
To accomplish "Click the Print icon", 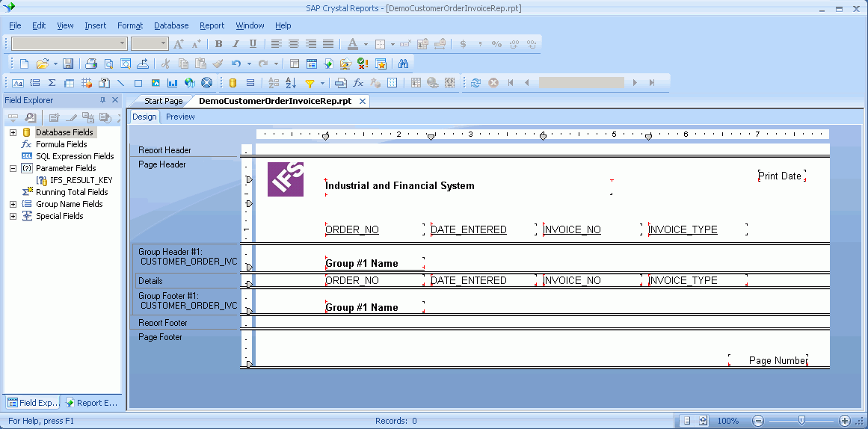I will 91,64.
